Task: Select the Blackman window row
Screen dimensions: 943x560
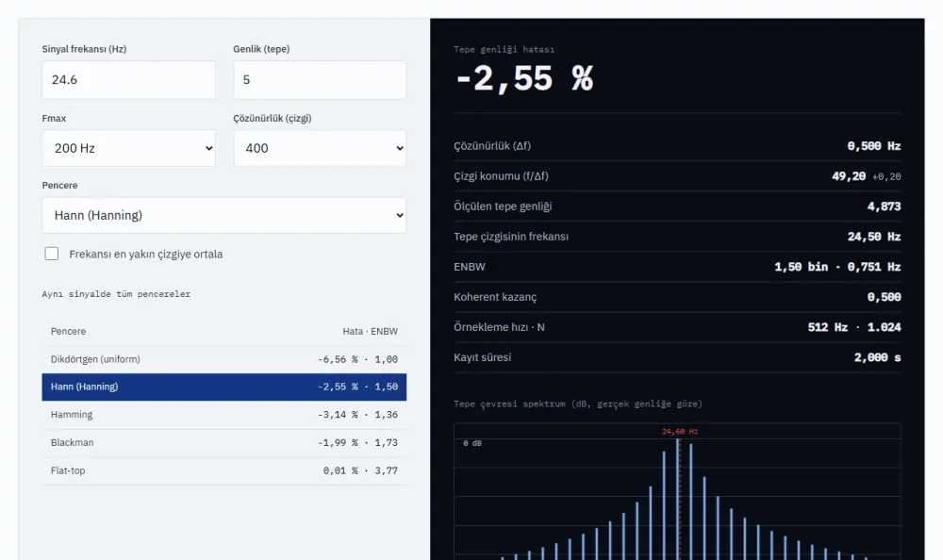Action: [x=223, y=443]
